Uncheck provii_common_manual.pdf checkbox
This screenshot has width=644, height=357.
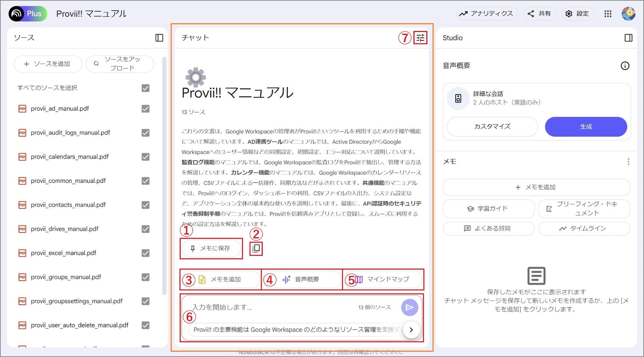[x=146, y=181]
